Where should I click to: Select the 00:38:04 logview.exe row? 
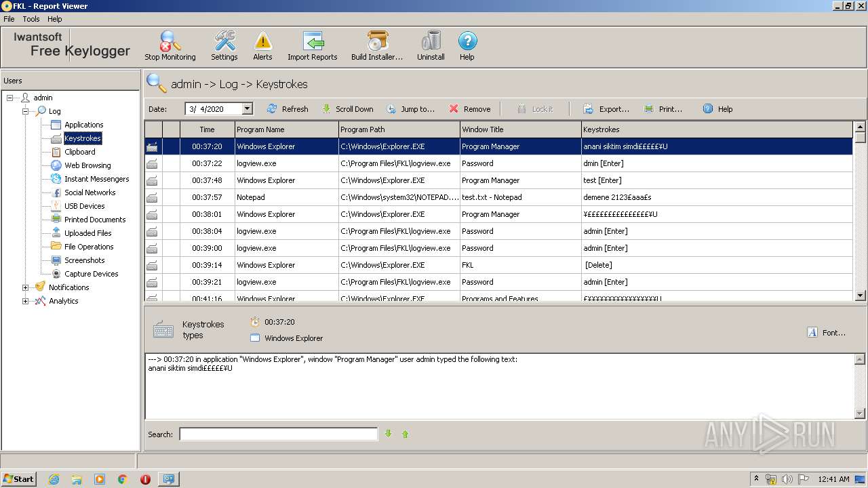click(498, 231)
